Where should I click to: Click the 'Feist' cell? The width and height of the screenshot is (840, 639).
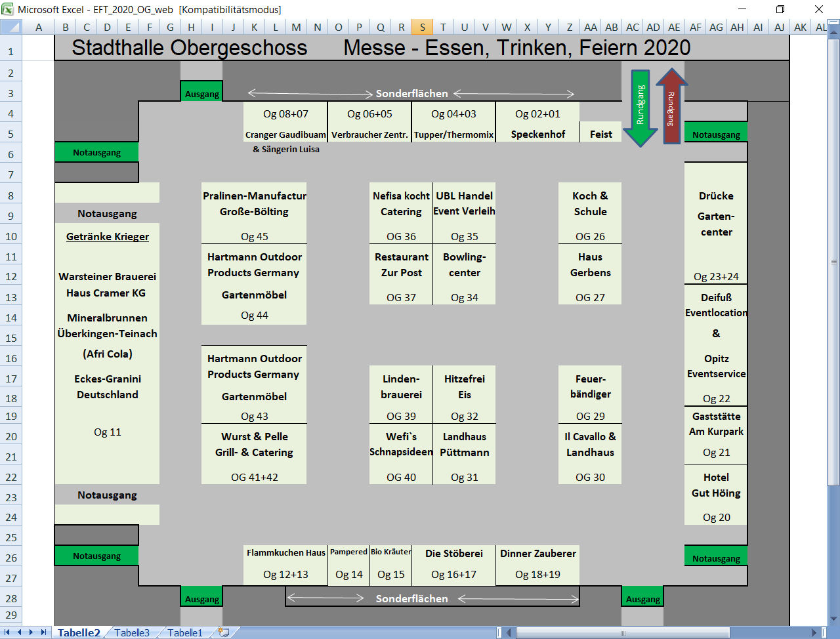pyautogui.click(x=601, y=134)
